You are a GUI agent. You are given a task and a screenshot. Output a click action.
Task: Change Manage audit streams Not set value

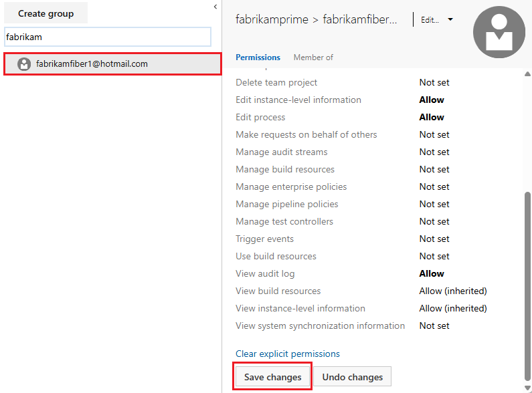click(434, 152)
